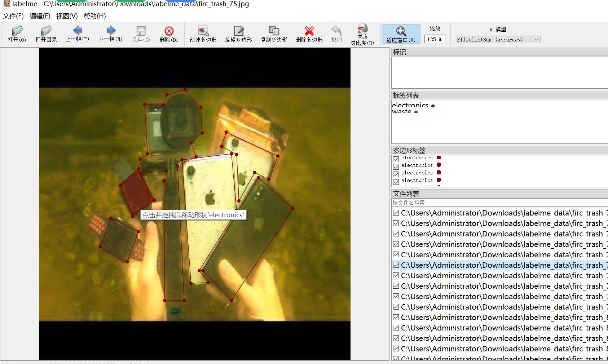
Task: Open 亮度对比度 brightness contrast dialog
Action: pos(362,34)
